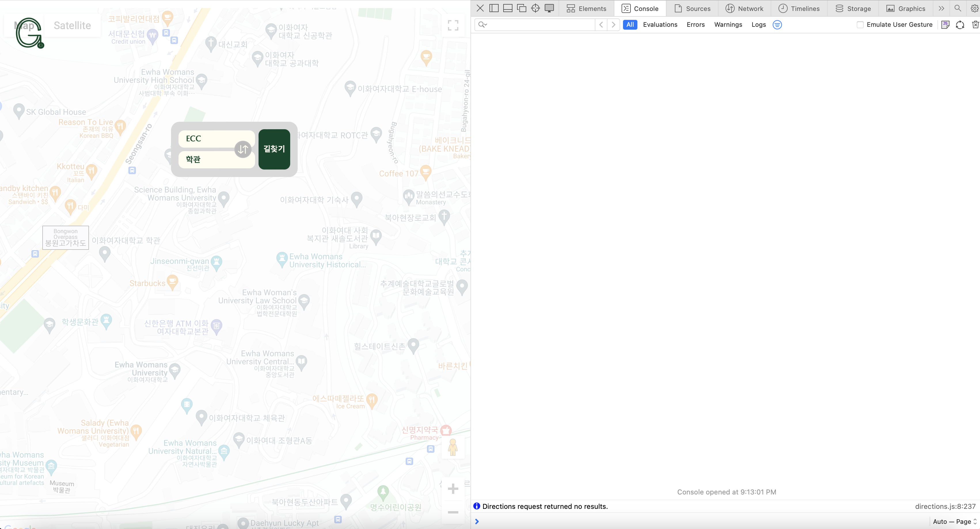Select the All console filter
The height and width of the screenshot is (529, 980).
(630, 25)
